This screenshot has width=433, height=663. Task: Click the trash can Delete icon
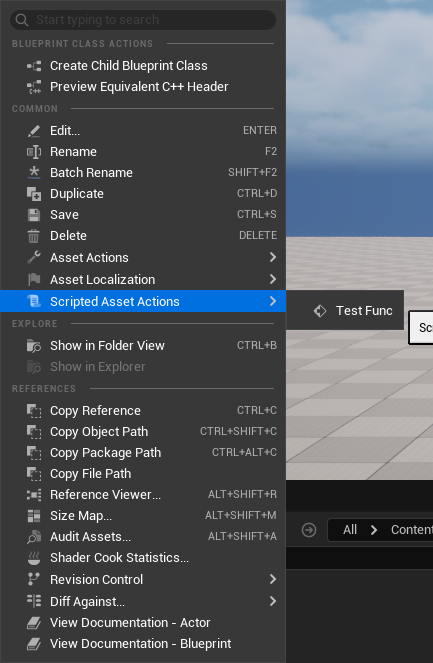point(34,236)
